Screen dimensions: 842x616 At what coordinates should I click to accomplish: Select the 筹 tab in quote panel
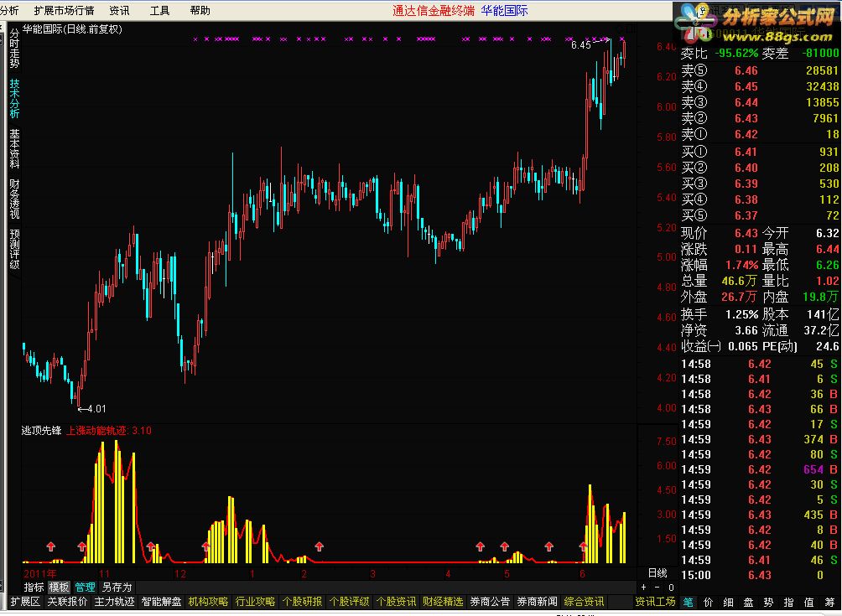831,602
